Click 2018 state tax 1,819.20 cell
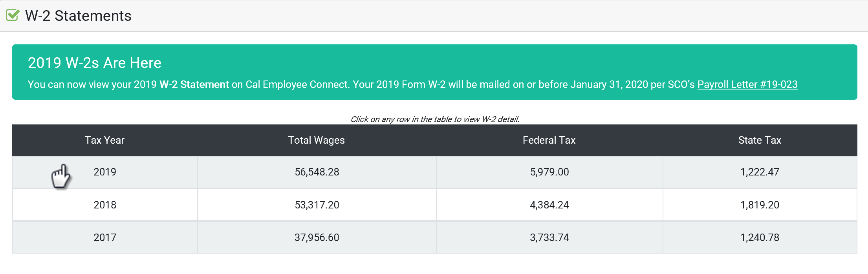The height and width of the screenshot is (274, 868). [760, 205]
